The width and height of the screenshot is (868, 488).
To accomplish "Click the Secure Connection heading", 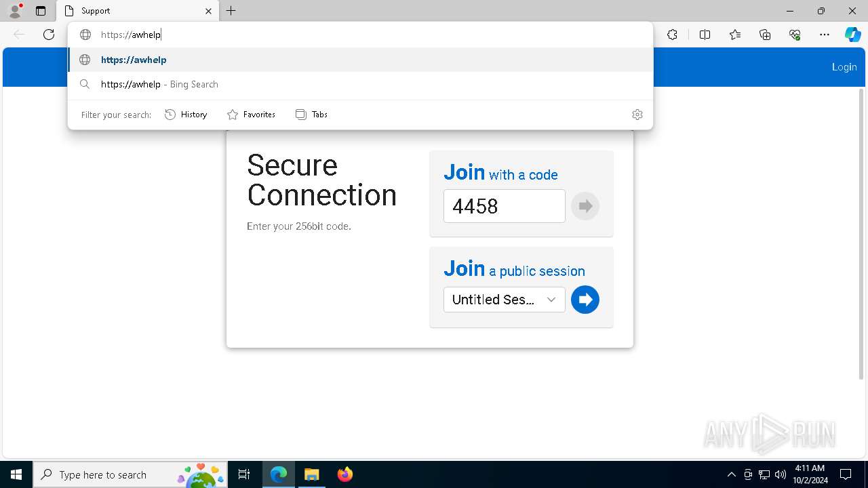I will click(321, 180).
